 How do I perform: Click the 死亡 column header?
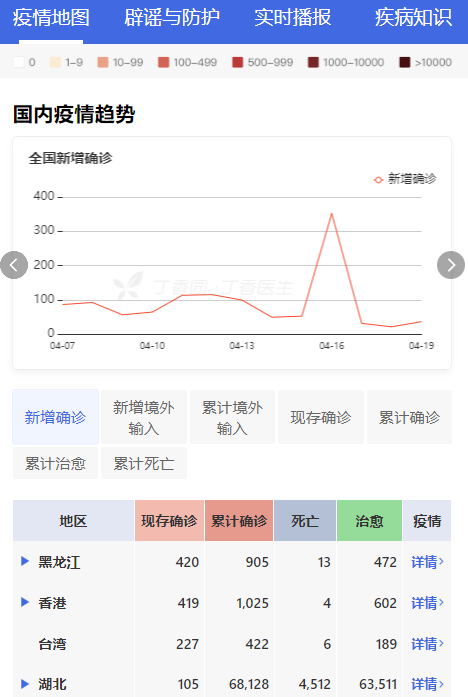click(305, 521)
